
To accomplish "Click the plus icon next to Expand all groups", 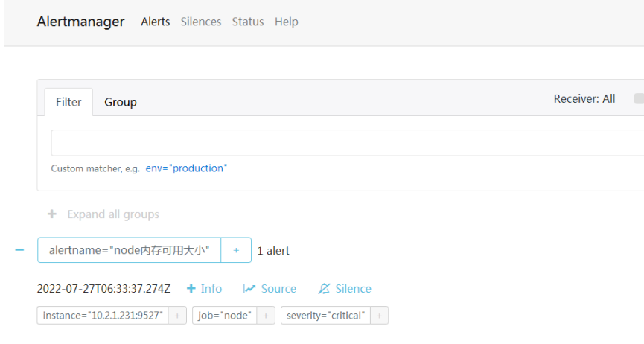I will [x=52, y=214].
